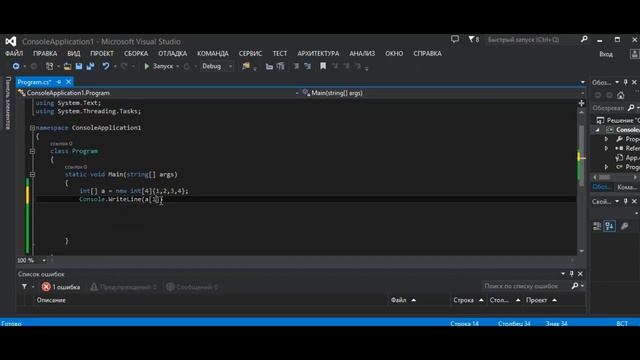This screenshot has width=640, height=360.
Task: Click the Find in Files toolbar icon
Action: (246, 66)
